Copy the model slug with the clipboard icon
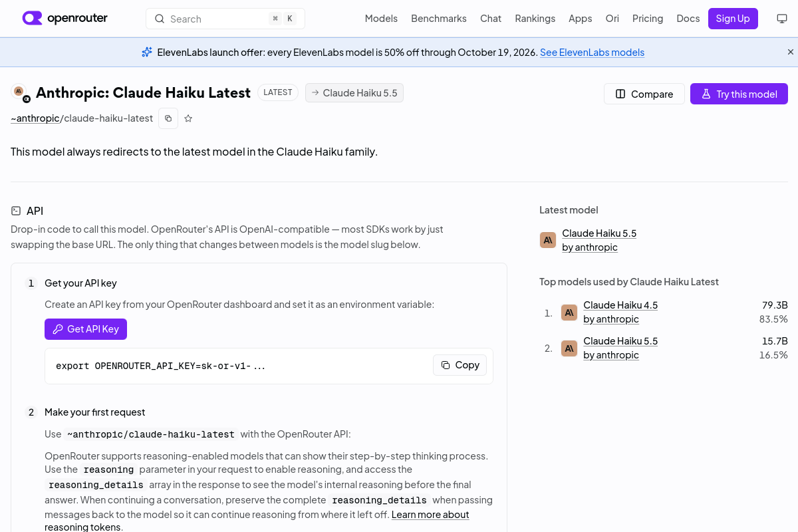This screenshot has height=532, width=798. [x=168, y=118]
